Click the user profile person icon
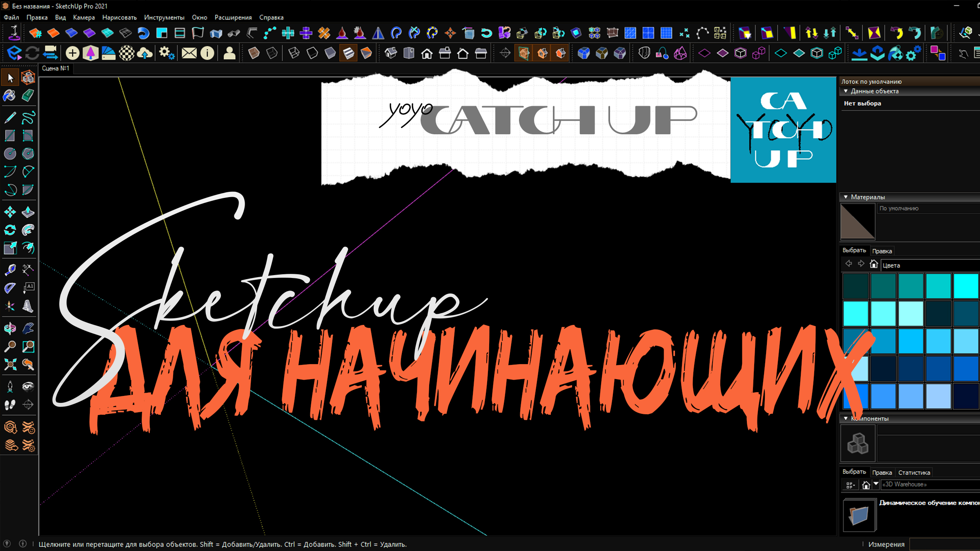 point(230,53)
